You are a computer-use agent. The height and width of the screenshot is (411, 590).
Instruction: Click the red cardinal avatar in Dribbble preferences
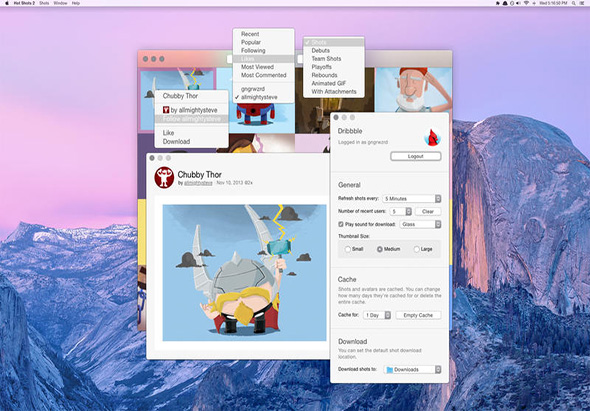432,137
